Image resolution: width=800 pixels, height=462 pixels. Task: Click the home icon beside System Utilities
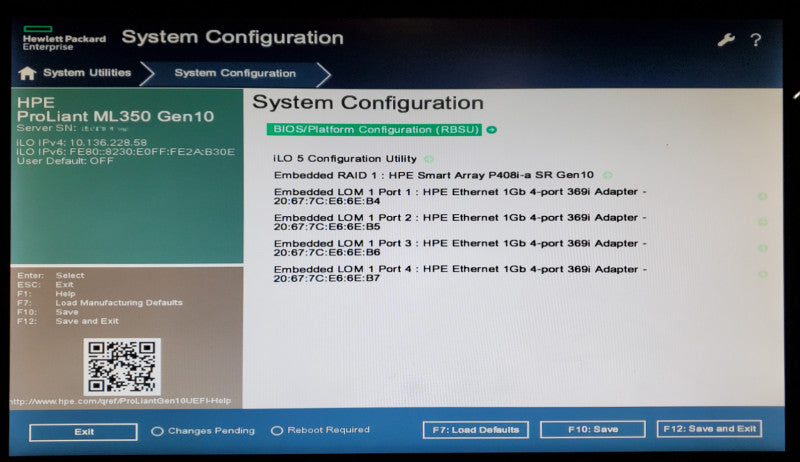[x=27, y=73]
